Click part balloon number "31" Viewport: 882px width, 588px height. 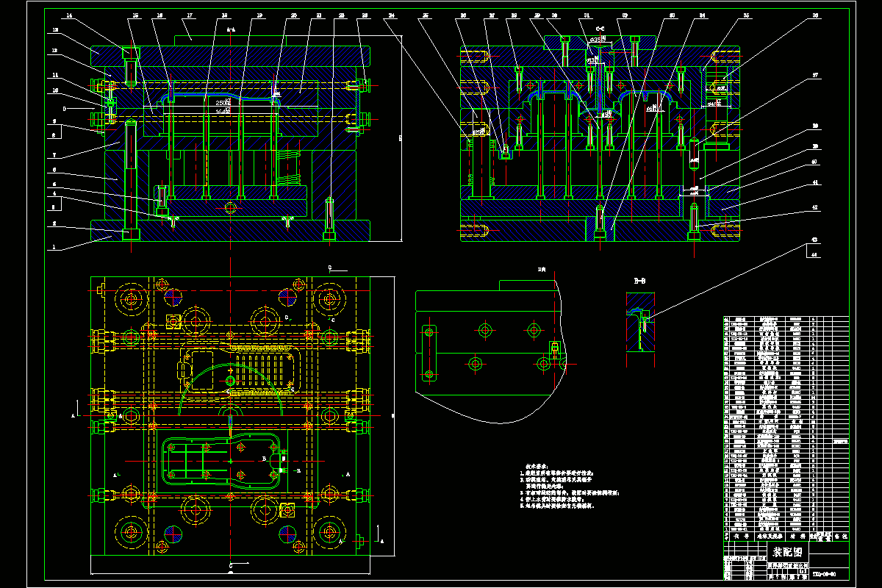(586, 15)
